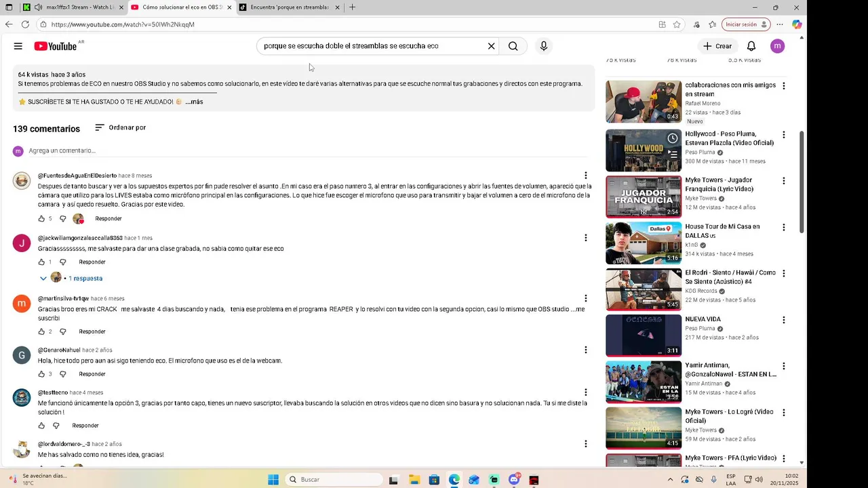
Task: More options for colaboraciones con mis amigos
Action: [x=784, y=86]
